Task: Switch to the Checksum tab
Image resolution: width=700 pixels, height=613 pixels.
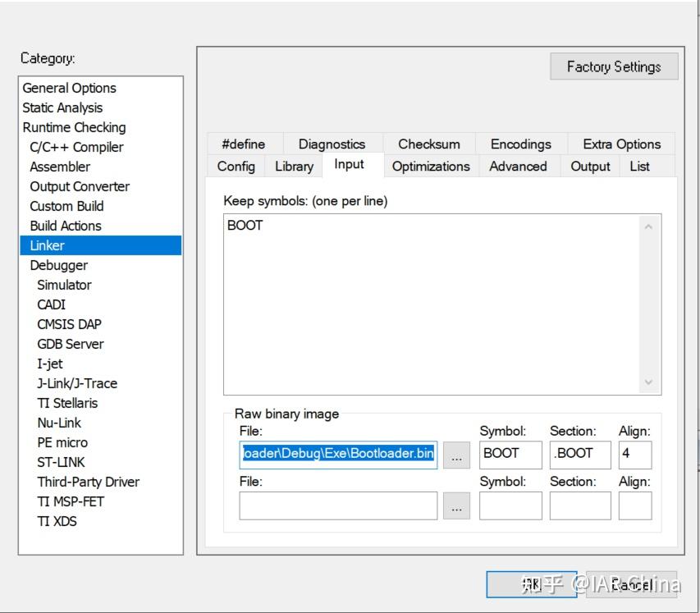Action: (428, 144)
